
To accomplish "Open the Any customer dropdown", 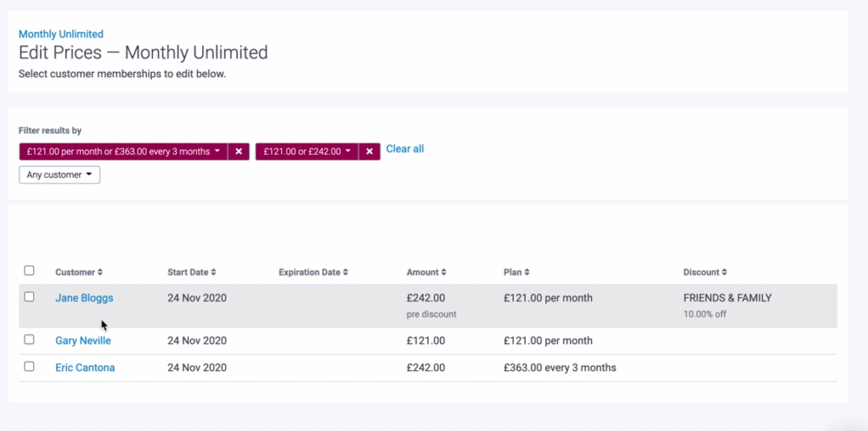I will coord(59,175).
